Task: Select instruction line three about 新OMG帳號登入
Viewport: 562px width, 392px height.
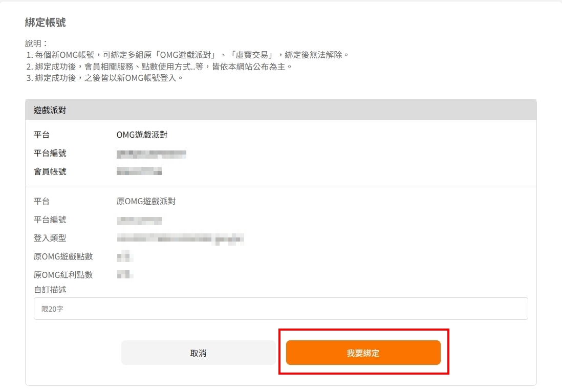Action: 104,78
